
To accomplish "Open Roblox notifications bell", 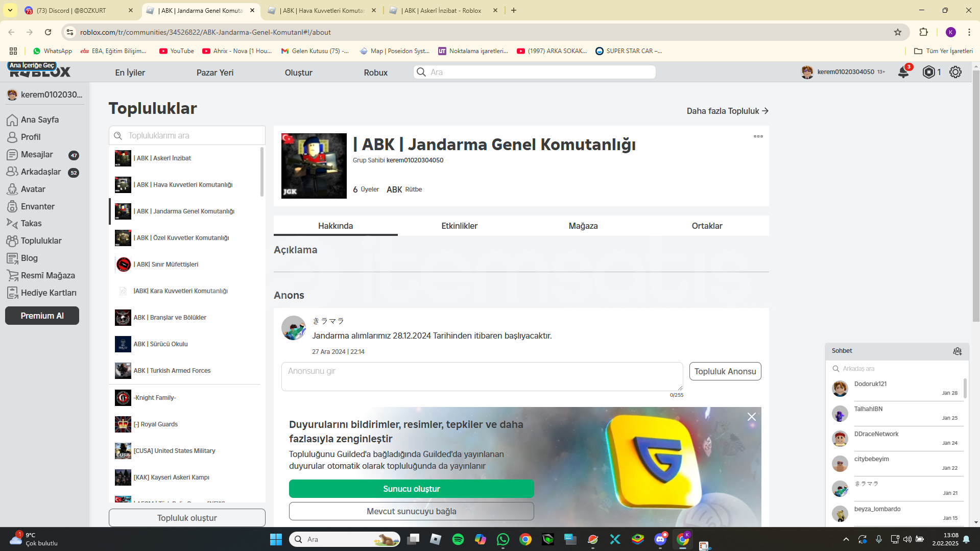I will (x=903, y=72).
